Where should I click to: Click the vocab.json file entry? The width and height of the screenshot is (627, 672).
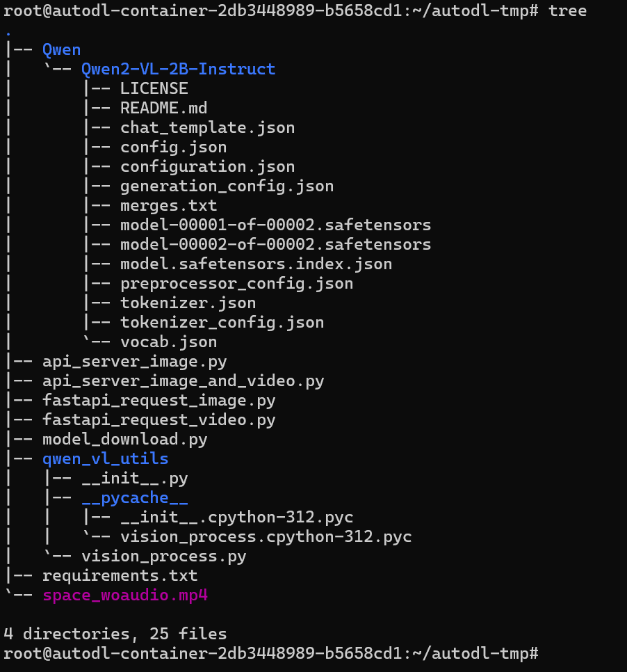(x=168, y=342)
